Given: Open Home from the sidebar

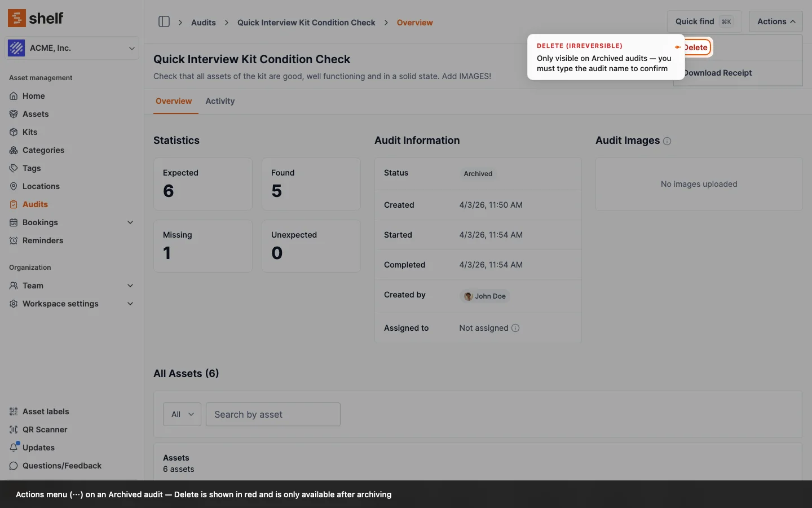Looking at the screenshot, I should pos(33,96).
